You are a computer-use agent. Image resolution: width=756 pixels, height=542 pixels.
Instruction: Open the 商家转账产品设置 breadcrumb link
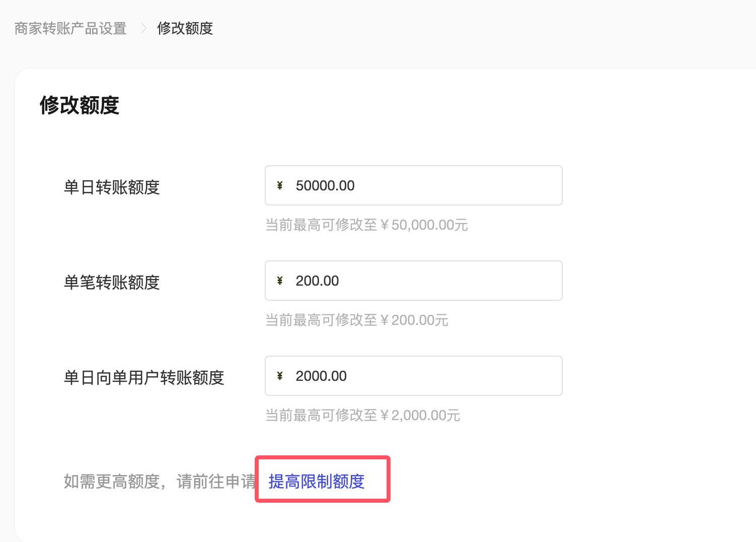point(70,28)
